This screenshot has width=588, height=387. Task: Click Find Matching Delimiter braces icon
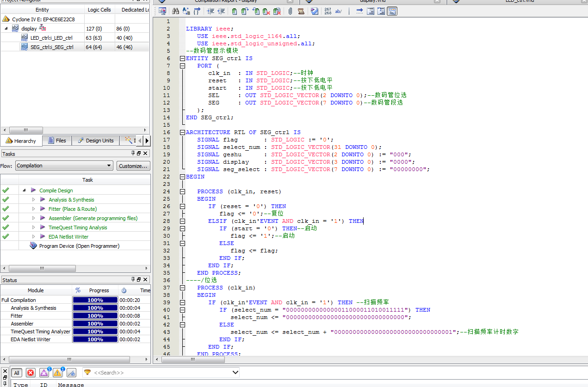[197, 11]
